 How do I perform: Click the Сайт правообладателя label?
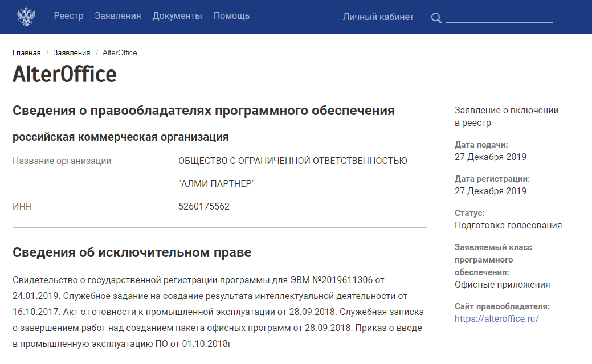(x=502, y=306)
